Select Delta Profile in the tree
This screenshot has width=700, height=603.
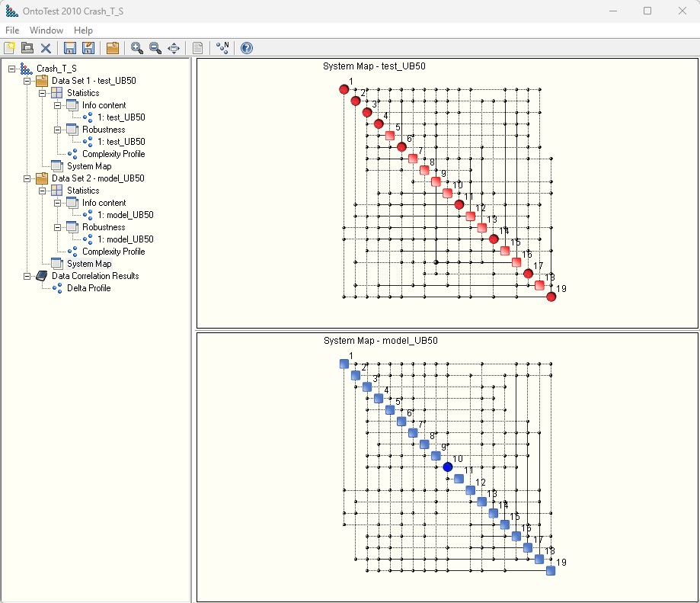click(x=88, y=288)
